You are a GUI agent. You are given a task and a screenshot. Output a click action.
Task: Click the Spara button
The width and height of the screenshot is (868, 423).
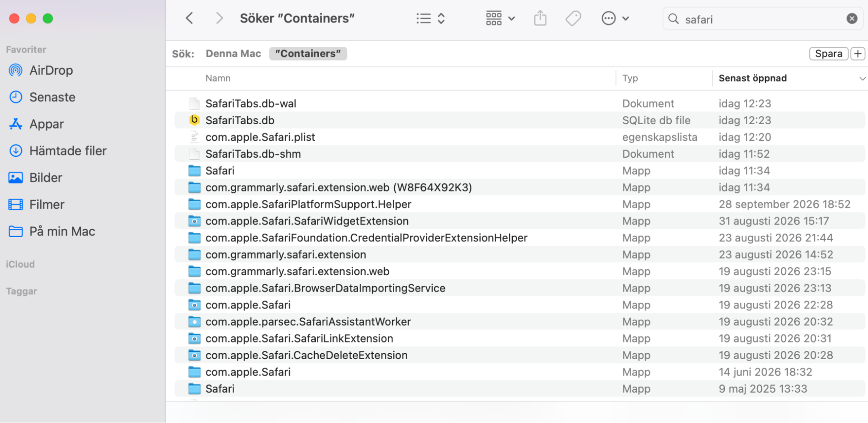tap(828, 53)
